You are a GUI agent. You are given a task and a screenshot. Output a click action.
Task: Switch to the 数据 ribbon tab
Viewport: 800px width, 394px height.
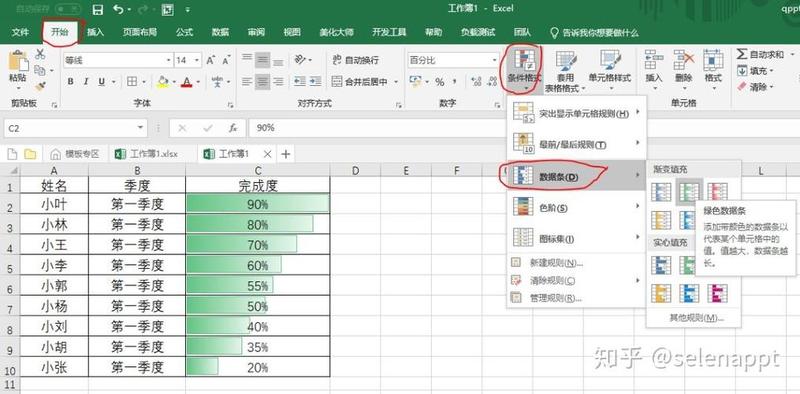(220, 32)
